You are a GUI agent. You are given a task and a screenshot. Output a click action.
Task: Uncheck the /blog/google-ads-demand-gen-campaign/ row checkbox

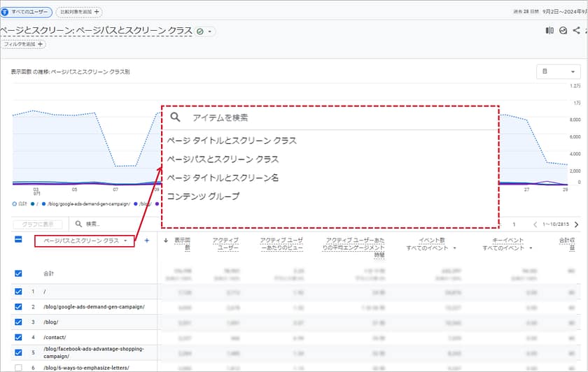(x=18, y=307)
